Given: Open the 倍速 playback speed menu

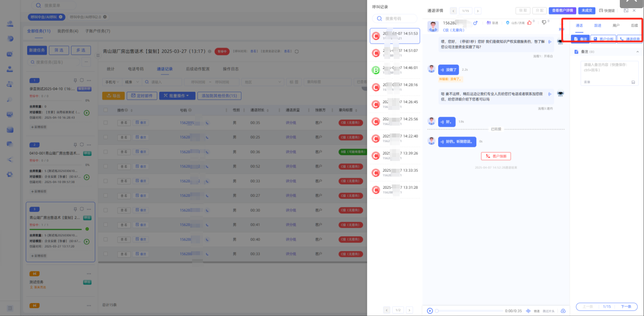Looking at the screenshot, I should 537,311.
